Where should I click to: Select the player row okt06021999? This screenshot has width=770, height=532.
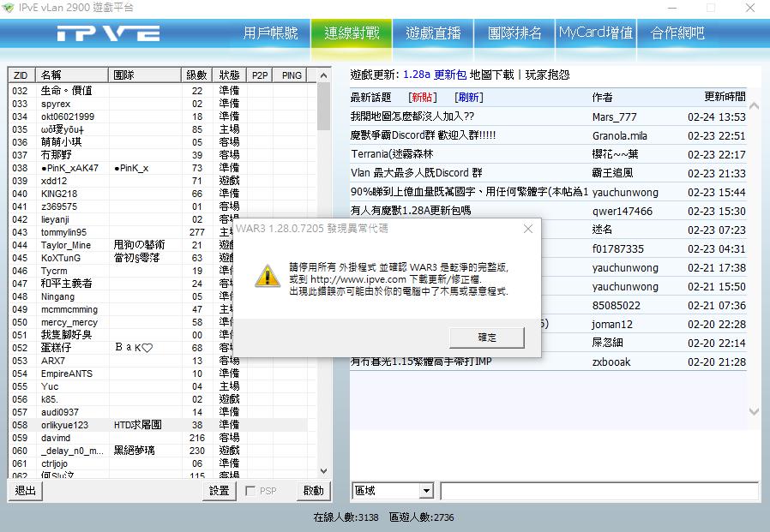click(x=158, y=117)
